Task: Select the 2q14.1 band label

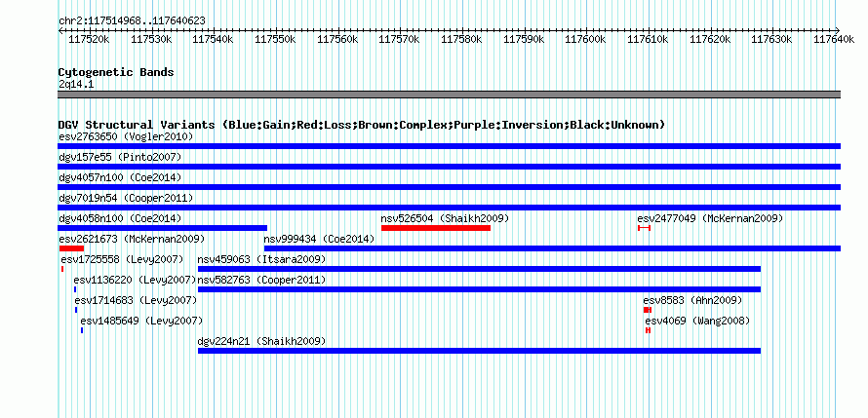Action: click(x=76, y=84)
